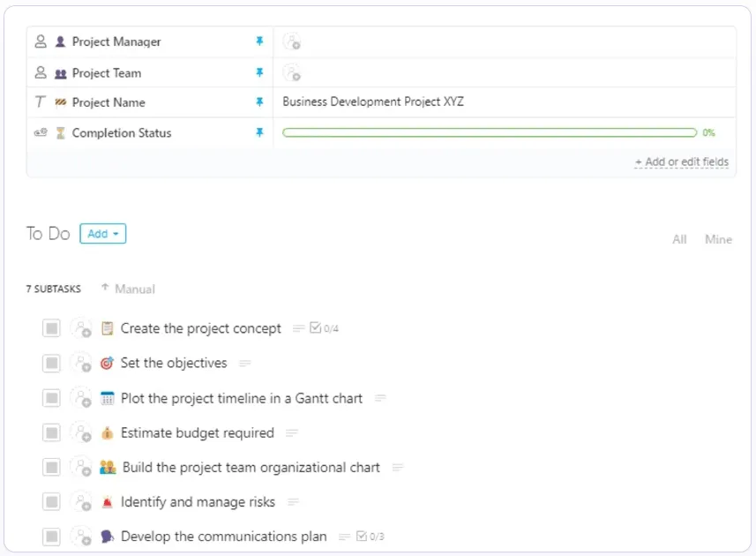The height and width of the screenshot is (556, 756).
Task: Click assignee icon for Develop the communications plan
Action: pos(81,537)
